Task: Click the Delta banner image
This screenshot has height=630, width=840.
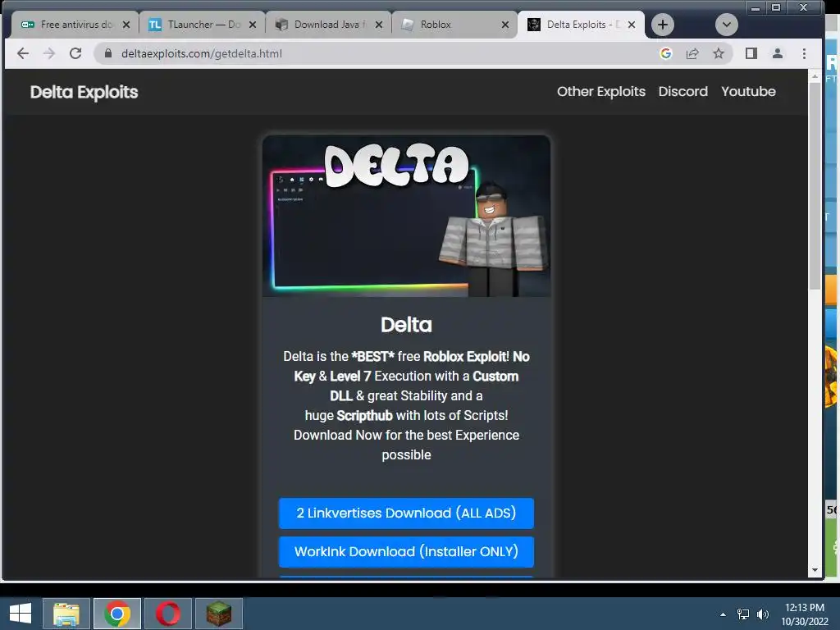Action: tap(407, 216)
